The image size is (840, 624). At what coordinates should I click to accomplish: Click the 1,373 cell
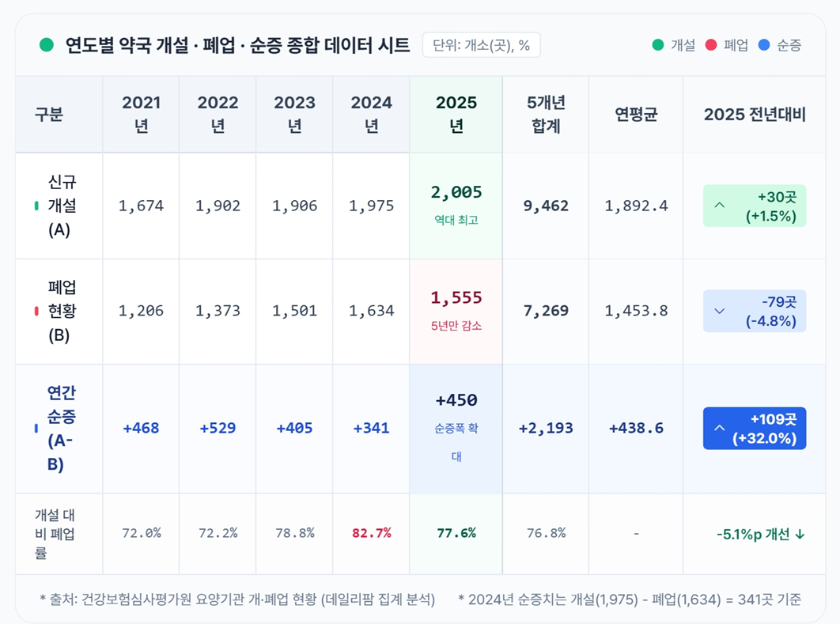point(218,311)
